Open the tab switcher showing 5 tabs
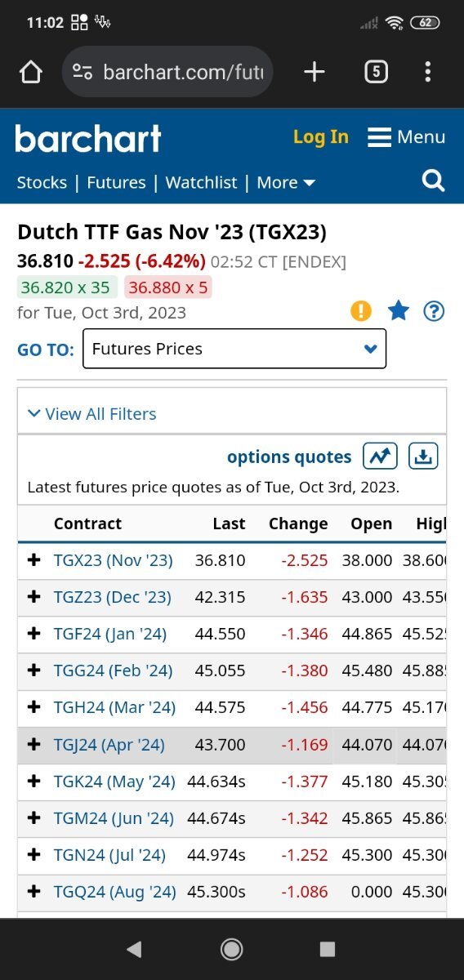This screenshot has width=464, height=980. point(375,72)
